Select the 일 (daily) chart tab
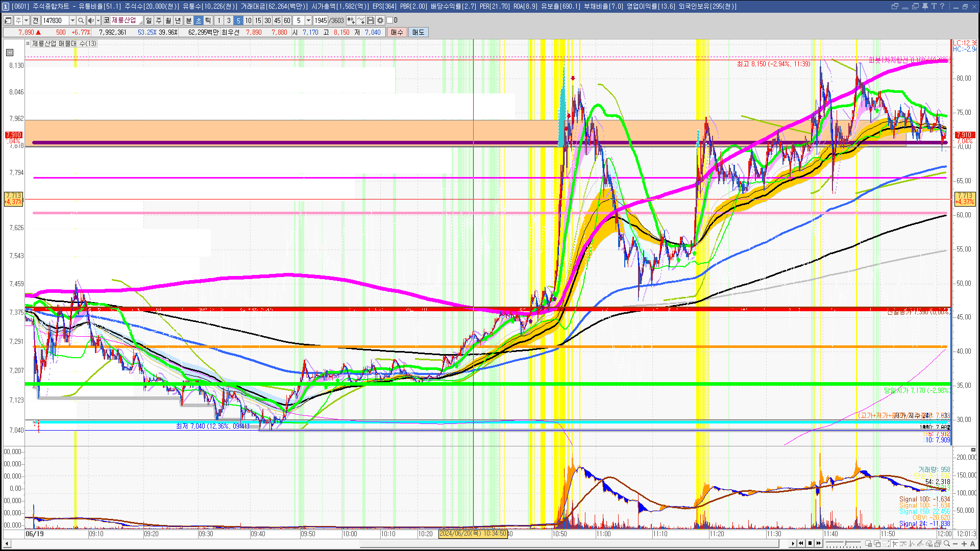The height and width of the screenshot is (551, 980). point(149,20)
